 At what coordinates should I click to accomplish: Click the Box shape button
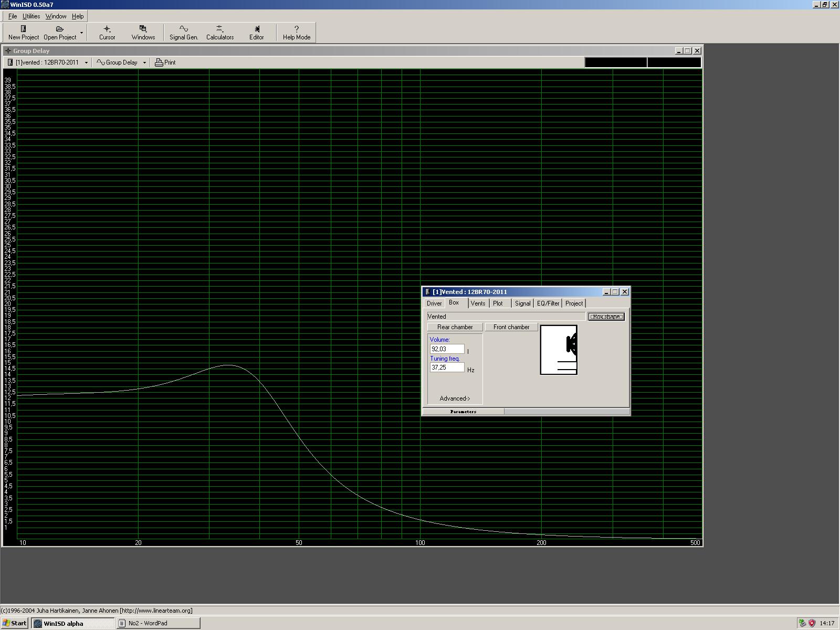[x=606, y=317]
